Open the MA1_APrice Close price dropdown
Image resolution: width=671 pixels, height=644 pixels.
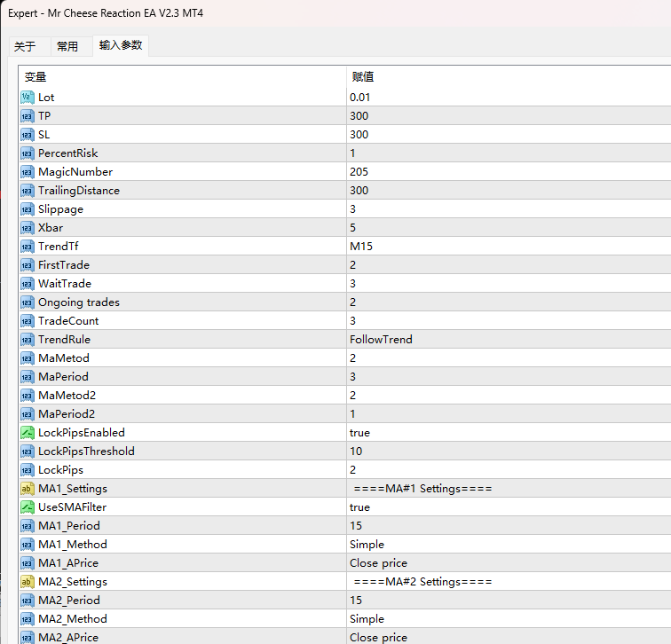tap(509, 563)
